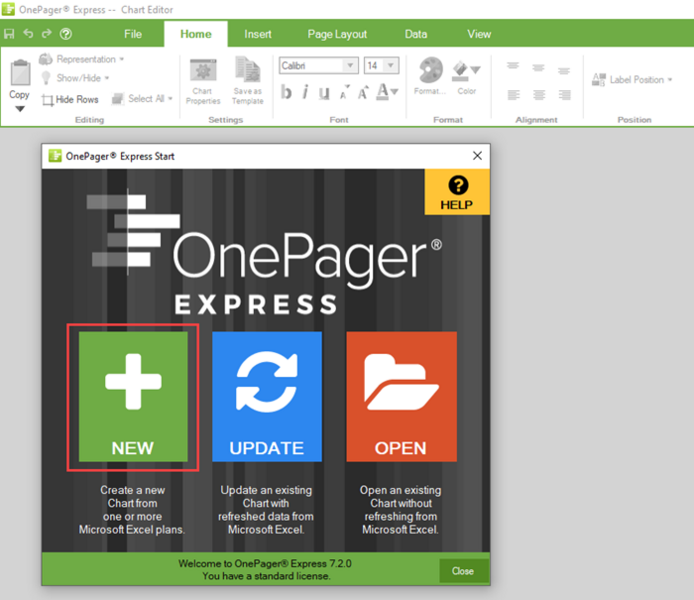Click the green NEW tile
Screen dimensions: 694x600
pos(133,397)
